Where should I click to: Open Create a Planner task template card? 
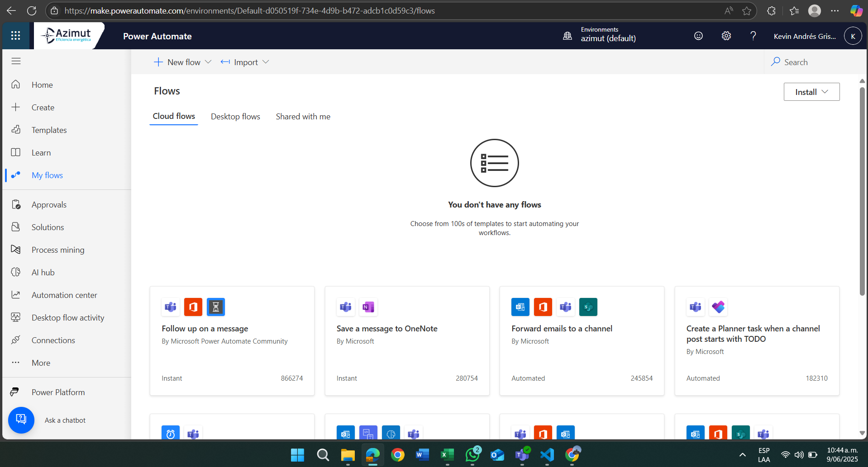[757, 341]
